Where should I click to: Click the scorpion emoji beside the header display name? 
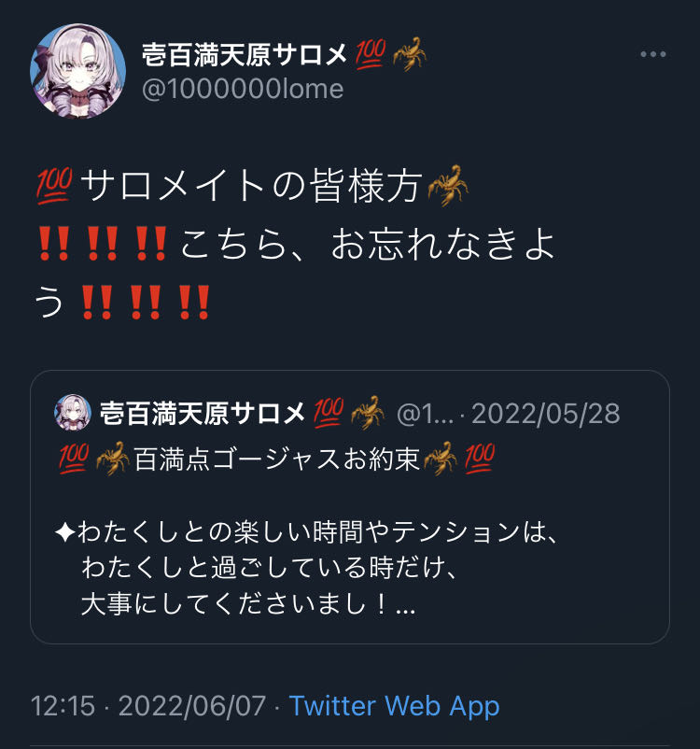(x=409, y=53)
